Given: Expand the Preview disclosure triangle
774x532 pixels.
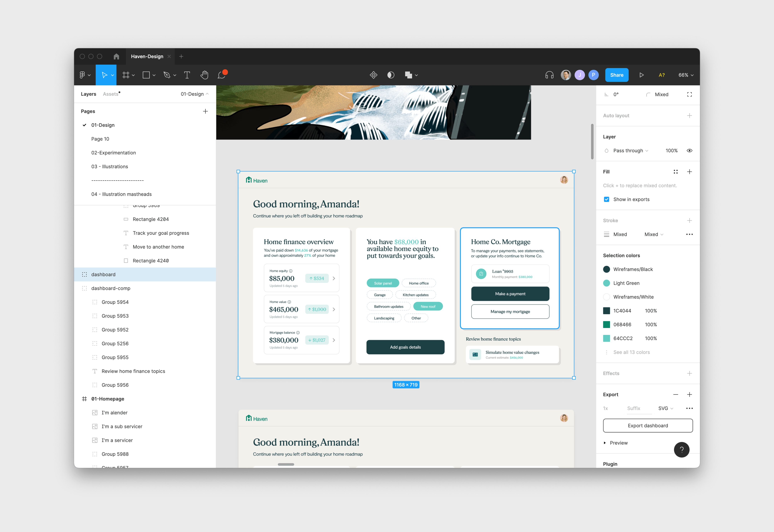Looking at the screenshot, I should point(604,443).
